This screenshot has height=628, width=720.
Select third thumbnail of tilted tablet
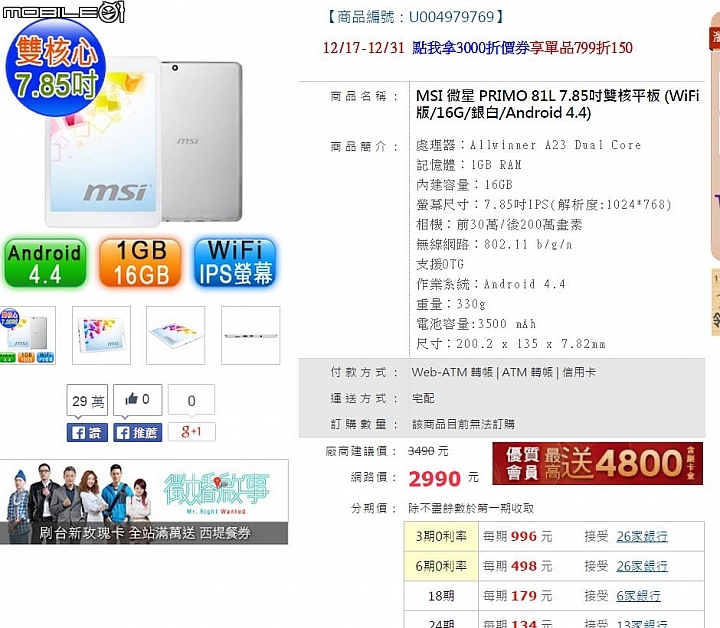tap(175, 336)
